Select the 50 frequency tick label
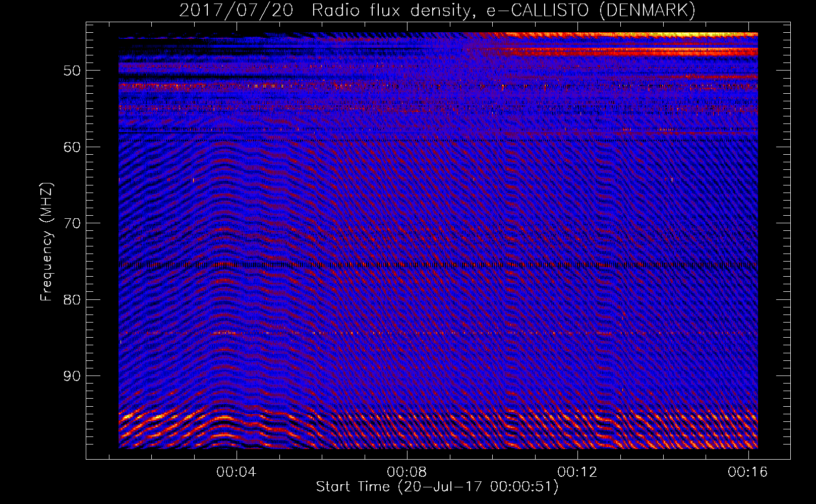The image size is (816, 504). [72, 71]
